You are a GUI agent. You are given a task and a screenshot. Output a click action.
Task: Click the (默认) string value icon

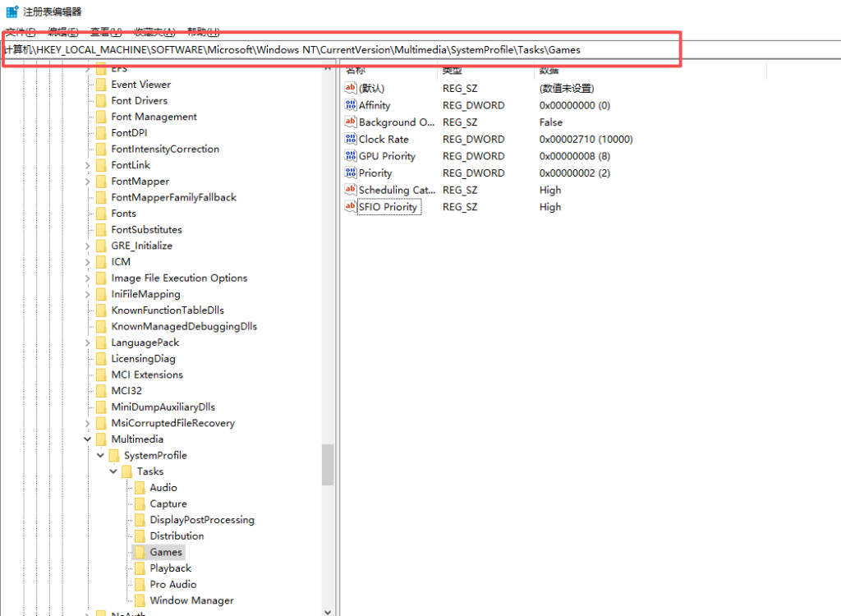coord(351,88)
